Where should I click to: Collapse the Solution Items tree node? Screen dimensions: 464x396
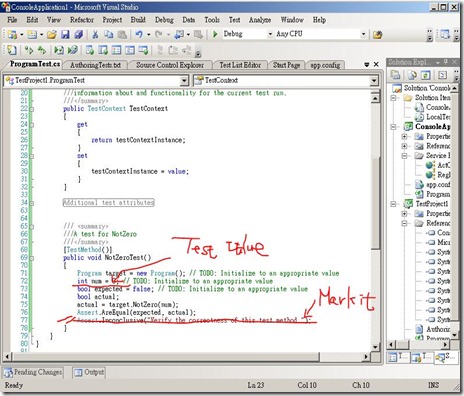[393, 98]
